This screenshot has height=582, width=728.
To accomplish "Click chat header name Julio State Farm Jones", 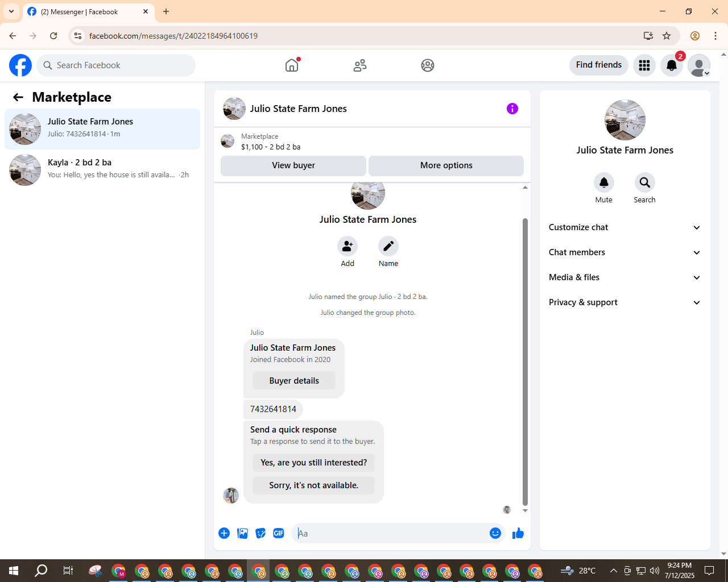I will 299,109.
